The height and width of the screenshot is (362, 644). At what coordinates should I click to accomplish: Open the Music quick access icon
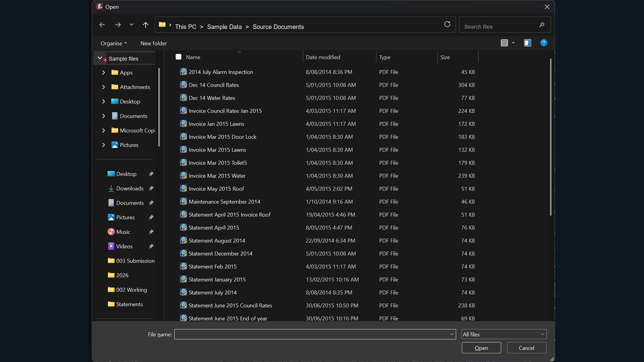coord(111,232)
